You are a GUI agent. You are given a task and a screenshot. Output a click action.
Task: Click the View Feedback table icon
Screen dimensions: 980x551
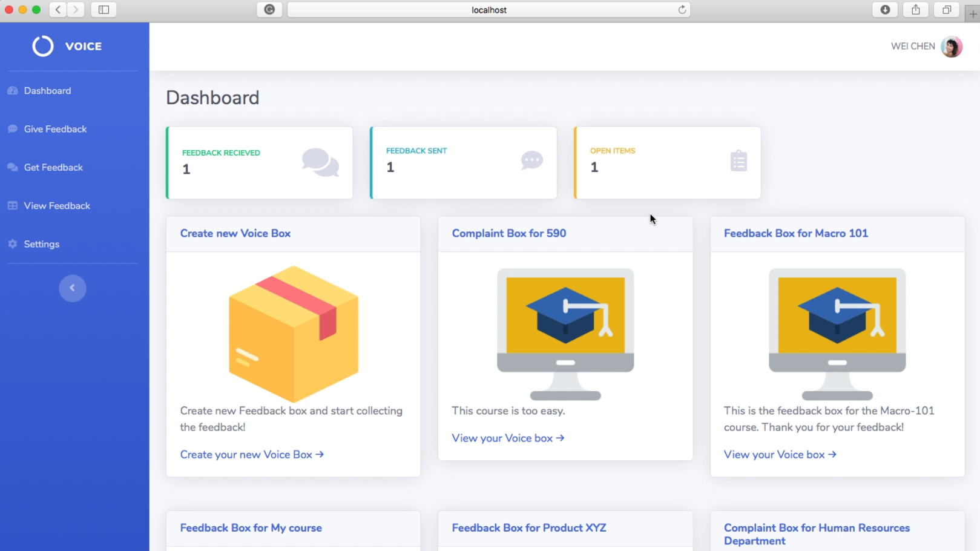pos(13,206)
